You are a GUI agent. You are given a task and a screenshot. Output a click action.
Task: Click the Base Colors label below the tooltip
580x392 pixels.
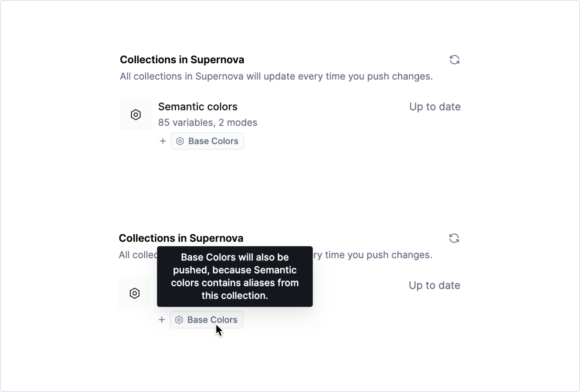pyautogui.click(x=212, y=320)
